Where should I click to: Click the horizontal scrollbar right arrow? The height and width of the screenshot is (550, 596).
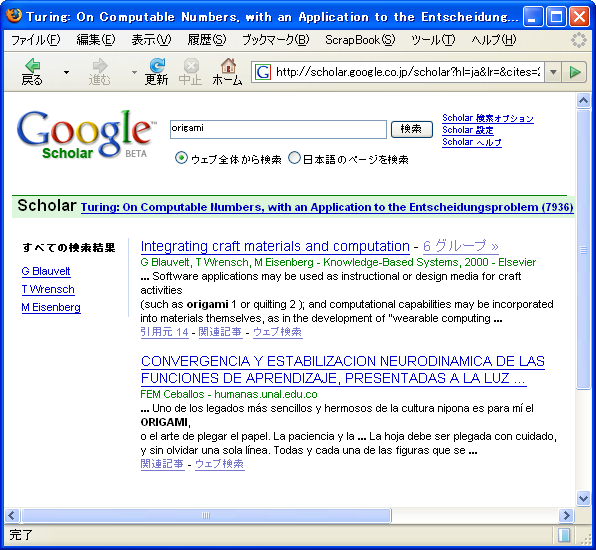567,515
